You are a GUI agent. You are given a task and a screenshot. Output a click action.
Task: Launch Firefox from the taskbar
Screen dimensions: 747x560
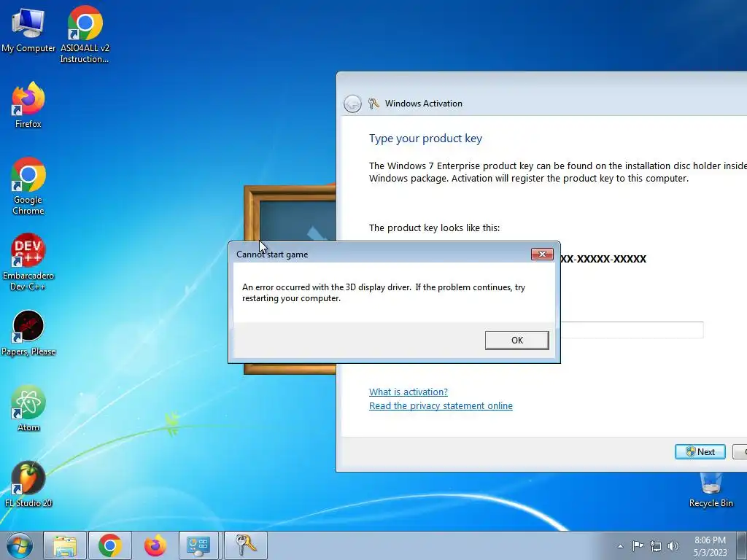155,545
